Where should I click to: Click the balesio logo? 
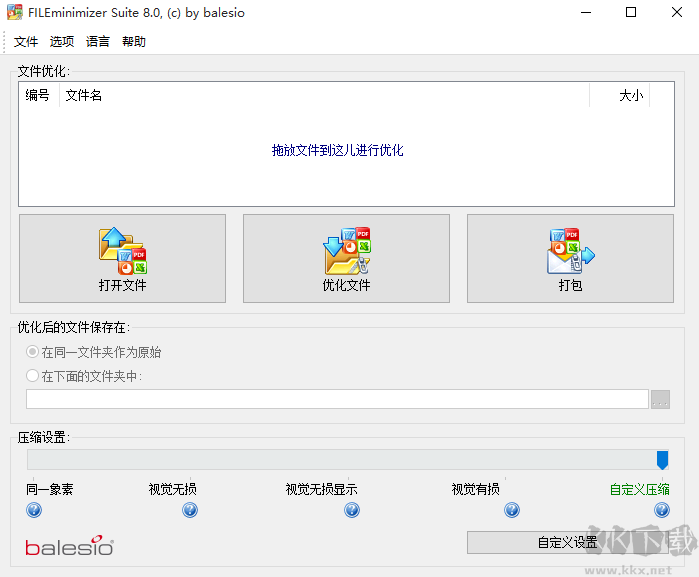tap(70, 546)
